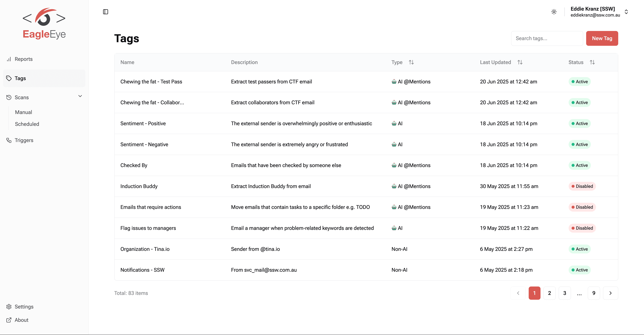Screen dimensions: 644x335
Task: Click the robot icon in Test Pass row
Action: [394, 82]
